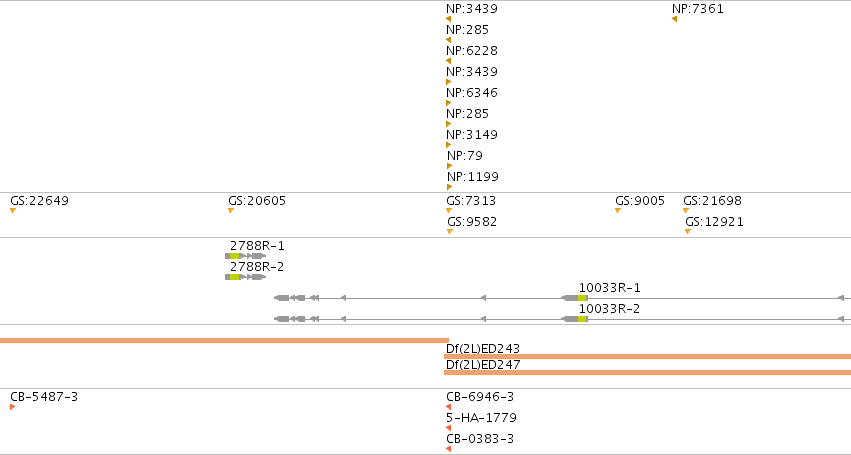Click the NP:79 label
The width and height of the screenshot is (851, 455).
(x=465, y=156)
